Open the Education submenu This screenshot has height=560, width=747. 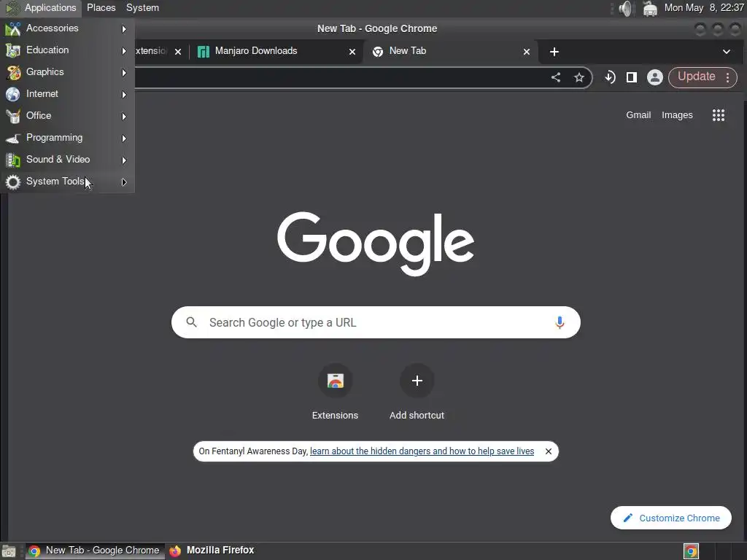[x=67, y=50]
